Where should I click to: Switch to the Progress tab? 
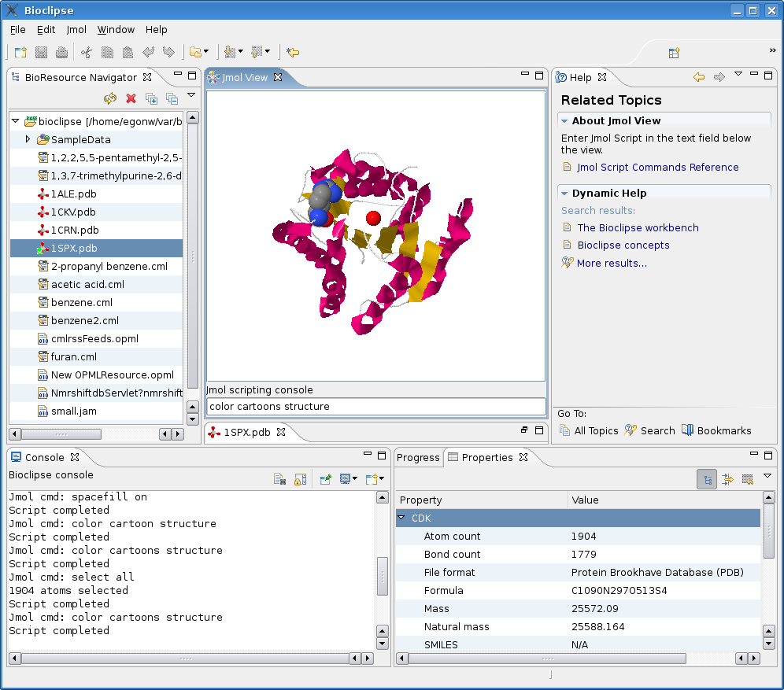point(418,457)
